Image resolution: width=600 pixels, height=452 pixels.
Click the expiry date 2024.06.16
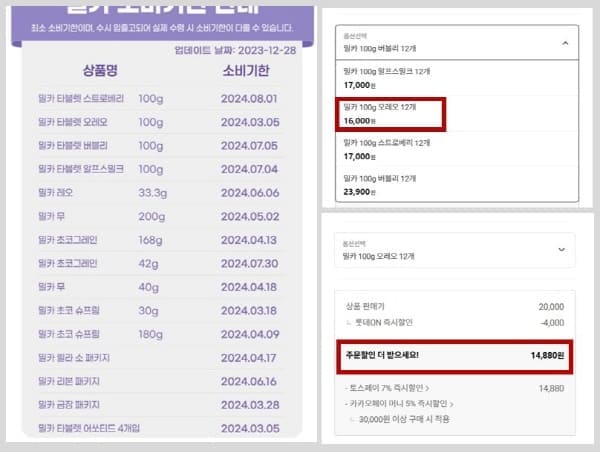[x=249, y=382]
